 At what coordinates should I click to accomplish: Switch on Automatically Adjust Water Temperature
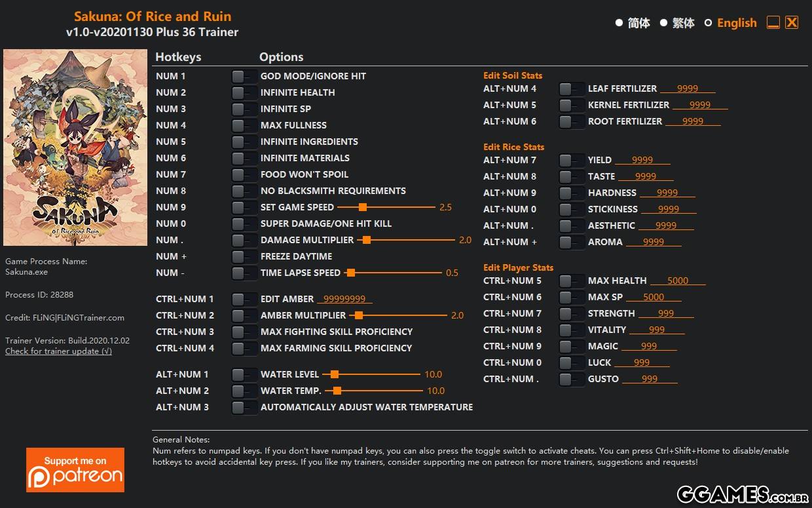coord(244,408)
